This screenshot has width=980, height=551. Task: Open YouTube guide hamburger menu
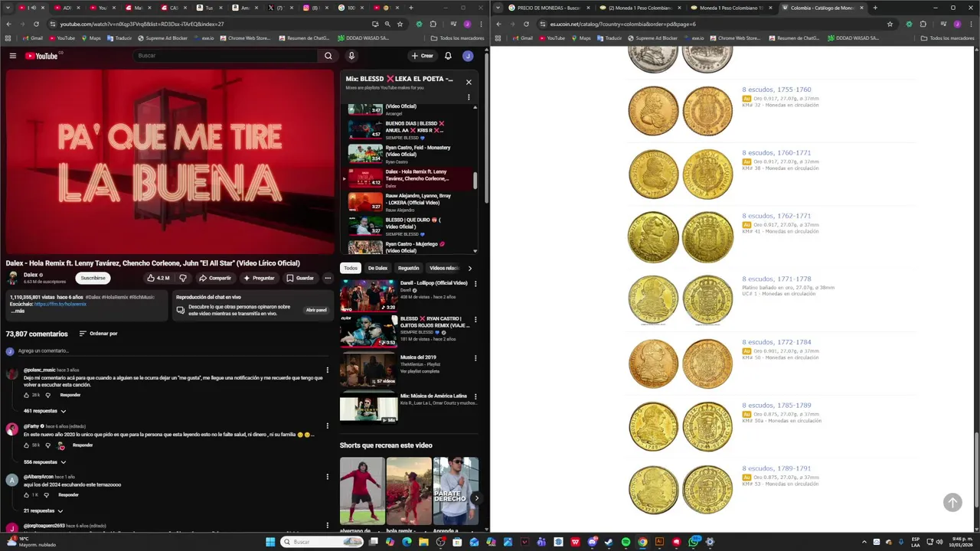12,56
